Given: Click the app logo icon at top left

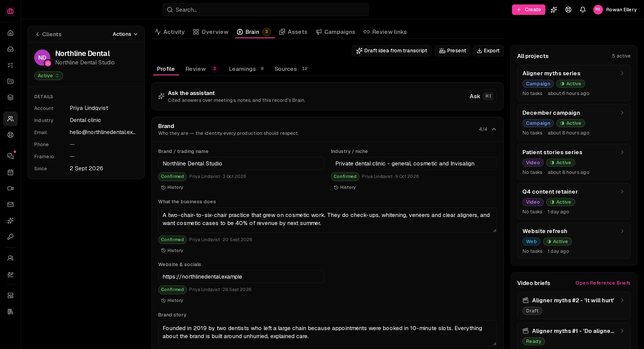Looking at the screenshot, I should 10,11.
